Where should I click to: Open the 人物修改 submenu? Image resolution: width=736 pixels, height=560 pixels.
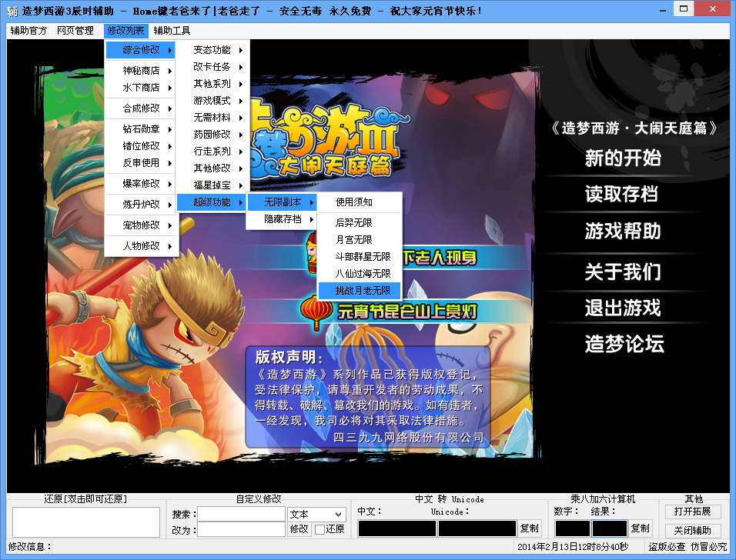pos(141,245)
